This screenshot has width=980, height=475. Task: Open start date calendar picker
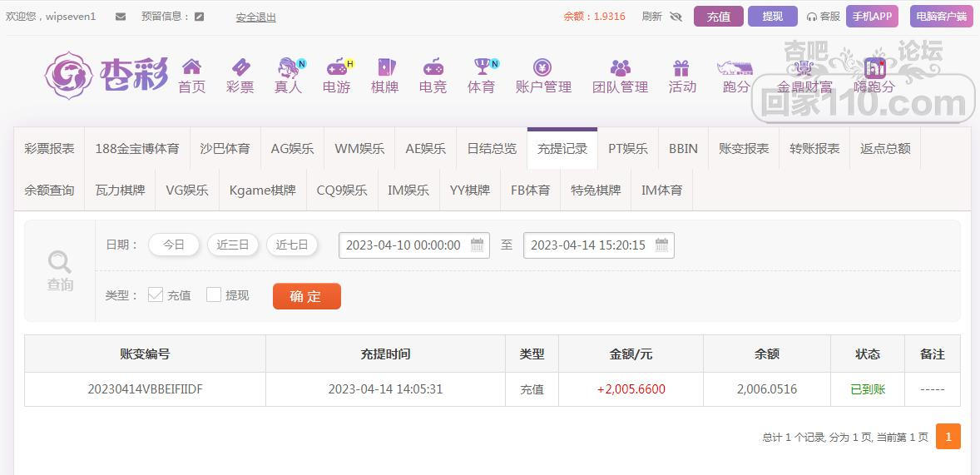pos(477,245)
